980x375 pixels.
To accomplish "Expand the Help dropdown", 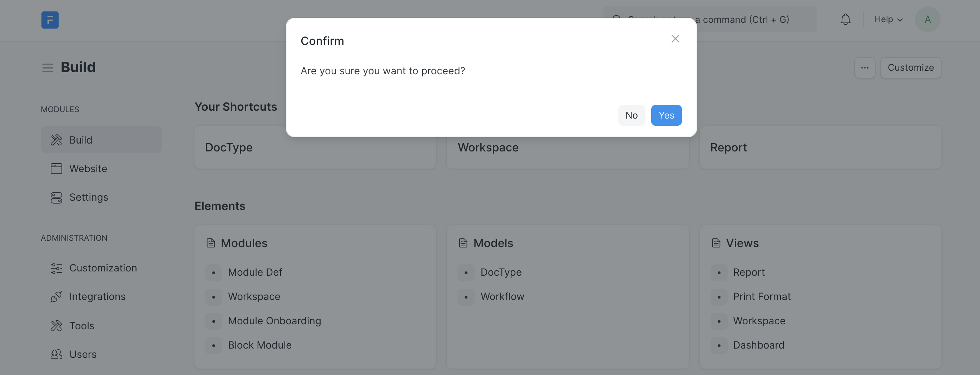I will pyautogui.click(x=888, y=19).
